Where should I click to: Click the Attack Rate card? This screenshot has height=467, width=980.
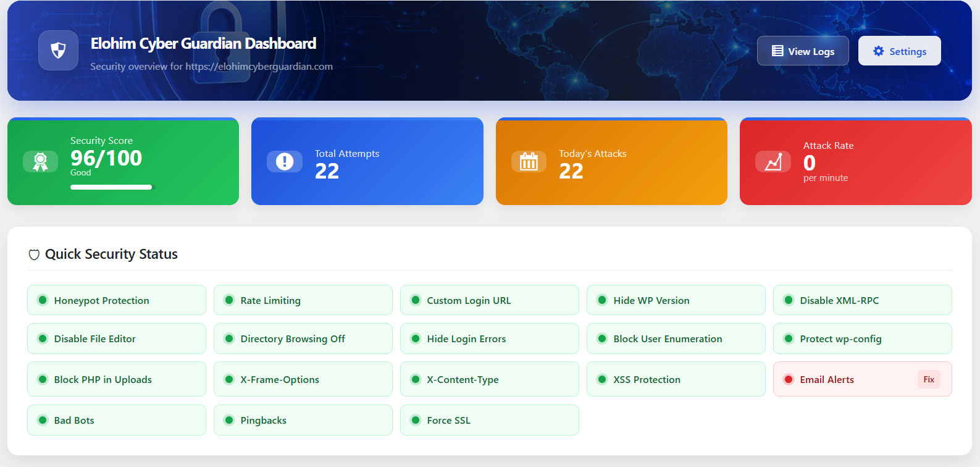[x=856, y=161]
